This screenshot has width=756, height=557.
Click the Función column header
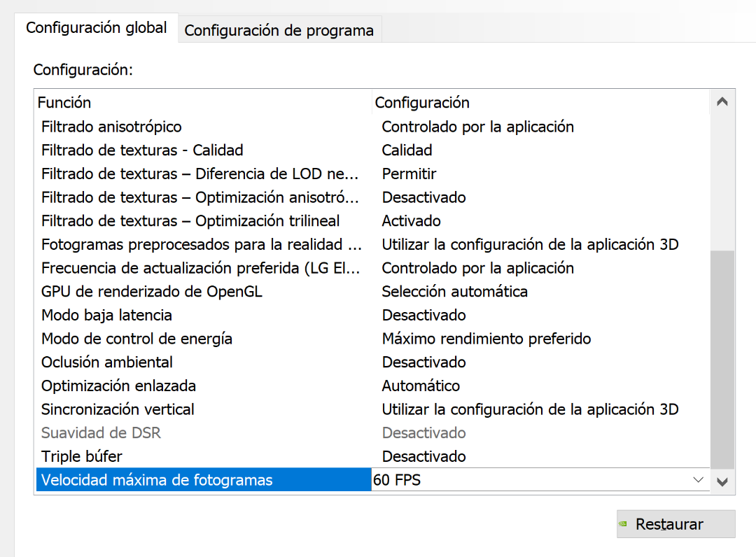click(64, 102)
